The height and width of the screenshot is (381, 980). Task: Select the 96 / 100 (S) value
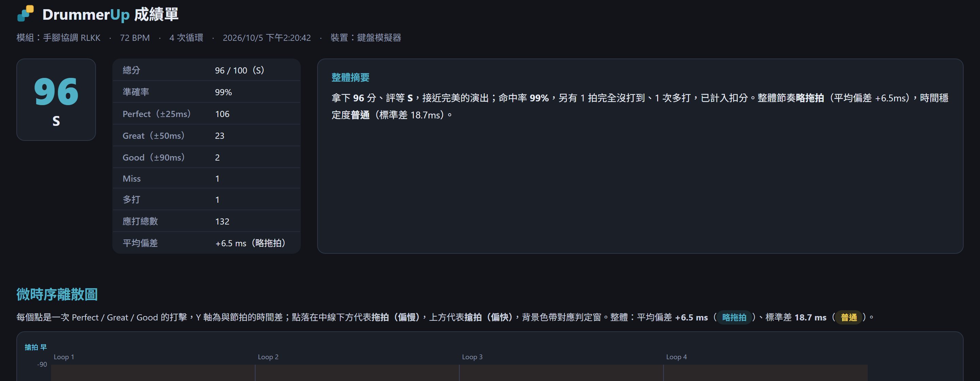click(240, 70)
